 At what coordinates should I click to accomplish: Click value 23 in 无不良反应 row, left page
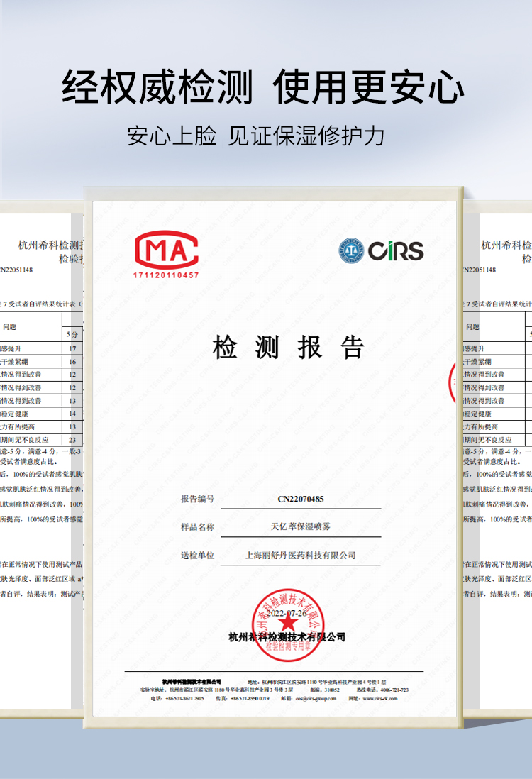click(x=72, y=440)
